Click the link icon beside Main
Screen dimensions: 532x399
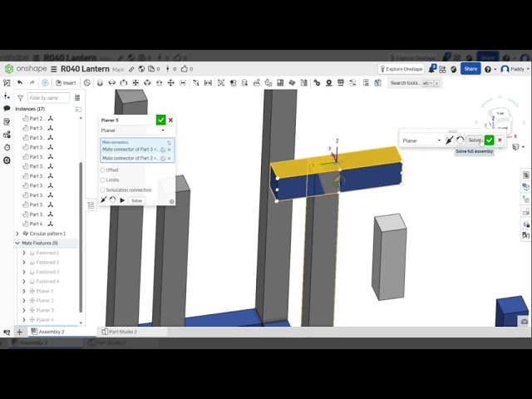pyautogui.click(x=131, y=69)
